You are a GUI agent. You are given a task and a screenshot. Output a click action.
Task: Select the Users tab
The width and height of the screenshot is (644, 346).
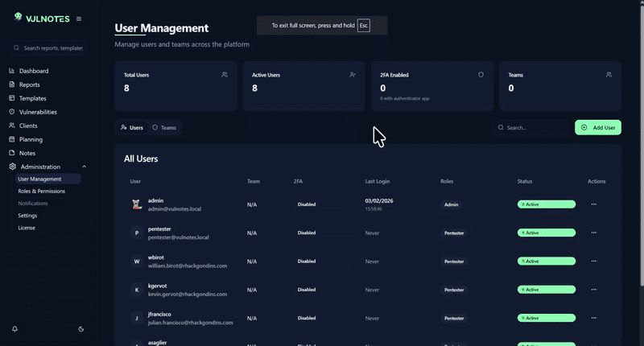[x=132, y=127]
